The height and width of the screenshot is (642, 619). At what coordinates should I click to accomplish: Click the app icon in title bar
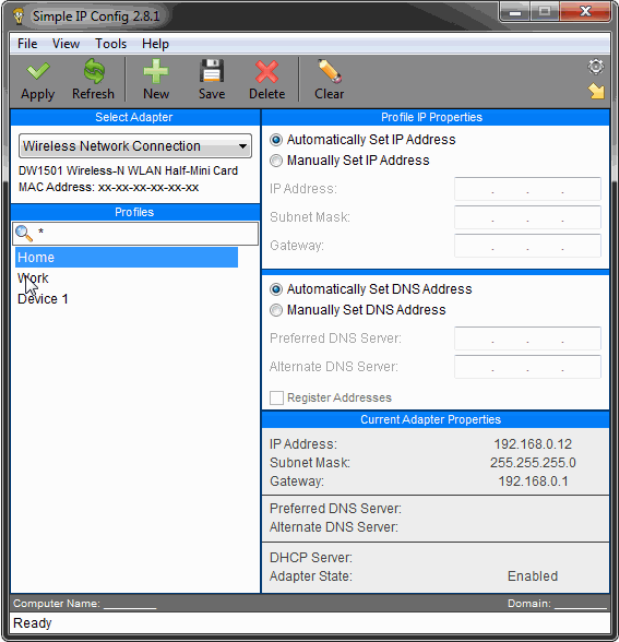click(x=18, y=16)
